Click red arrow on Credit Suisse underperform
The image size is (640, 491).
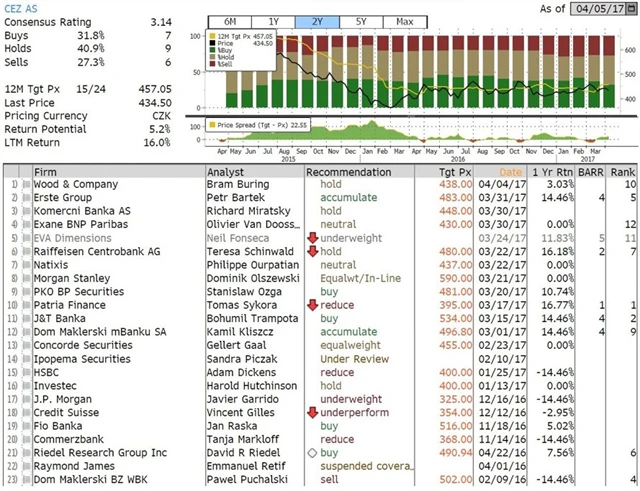coord(312,411)
